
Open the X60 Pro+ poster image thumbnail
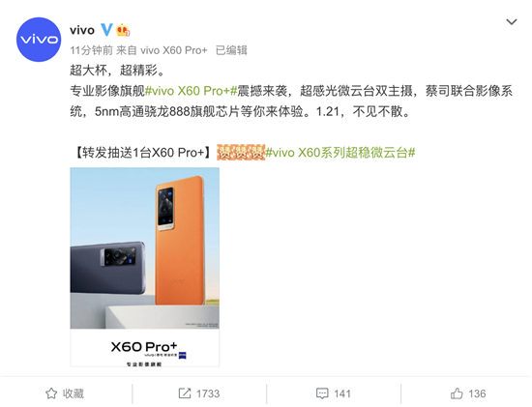click(x=145, y=267)
